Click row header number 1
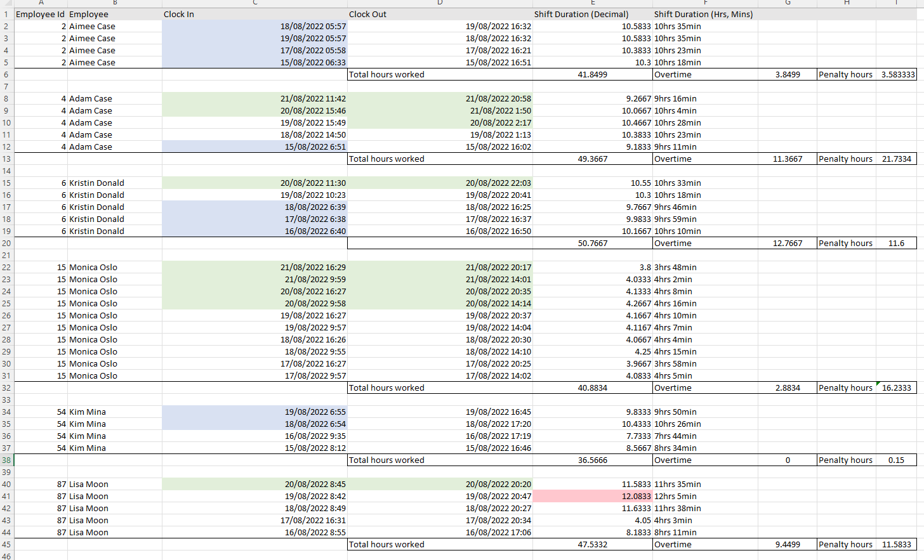Viewport: 924px width, 560px height. [x=6, y=14]
